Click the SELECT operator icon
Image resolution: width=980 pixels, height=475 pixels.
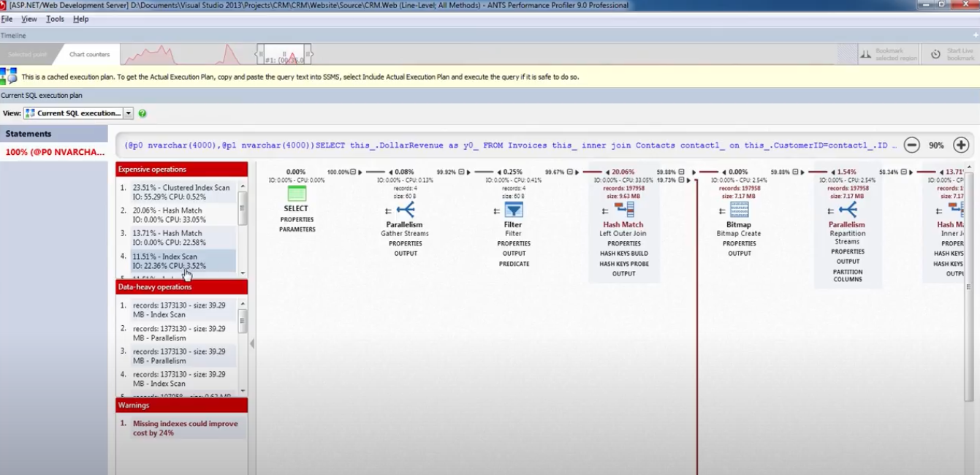pyautogui.click(x=296, y=194)
